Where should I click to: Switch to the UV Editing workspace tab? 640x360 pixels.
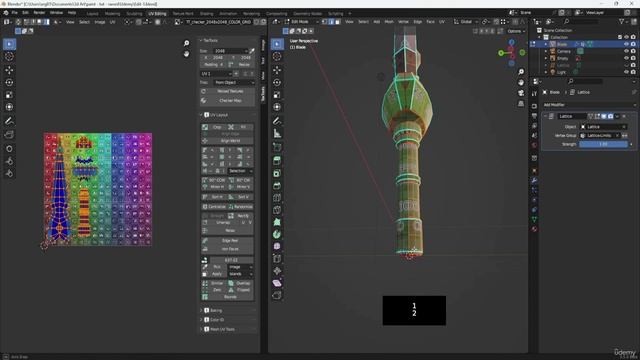tap(157, 13)
